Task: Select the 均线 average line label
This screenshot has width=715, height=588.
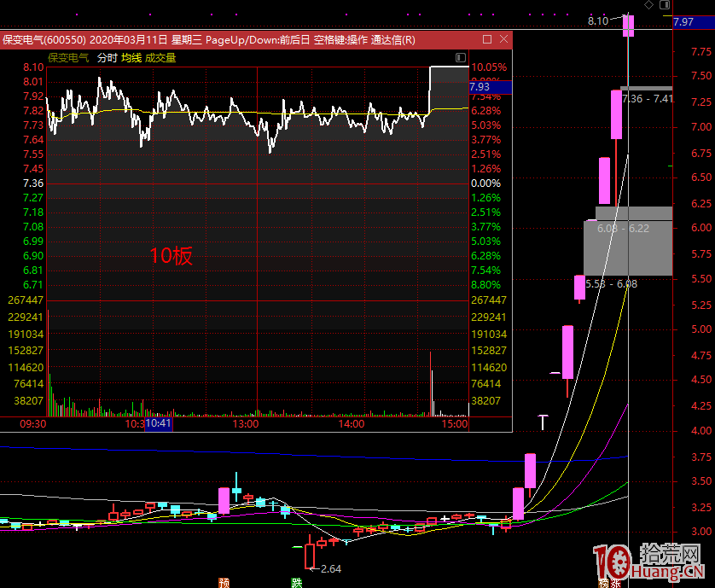Action: click(x=131, y=58)
